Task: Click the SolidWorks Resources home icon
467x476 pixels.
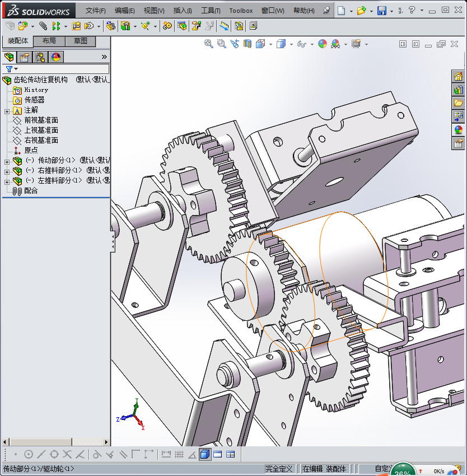Action: coord(458,77)
